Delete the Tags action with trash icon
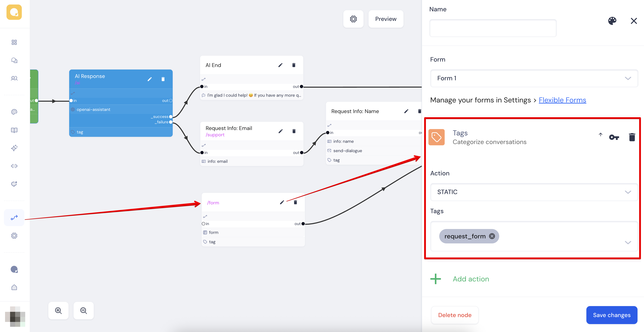The height and width of the screenshot is (332, 644). [632, 137]
